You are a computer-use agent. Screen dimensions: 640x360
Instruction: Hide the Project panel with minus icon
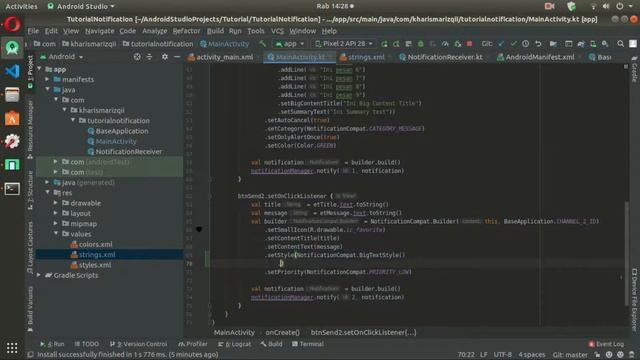[177, 57]
